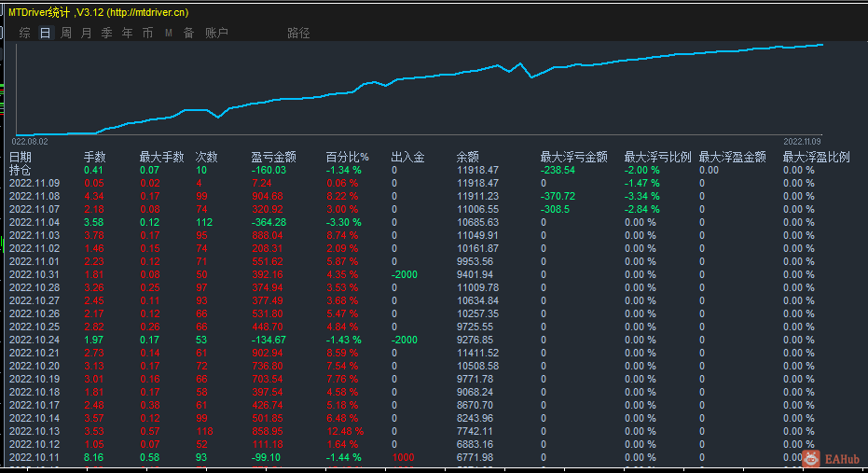The width and height of the screenshot is (868, 473).
Task: Click the 日期 column header
Action: [x=21, y=157]
